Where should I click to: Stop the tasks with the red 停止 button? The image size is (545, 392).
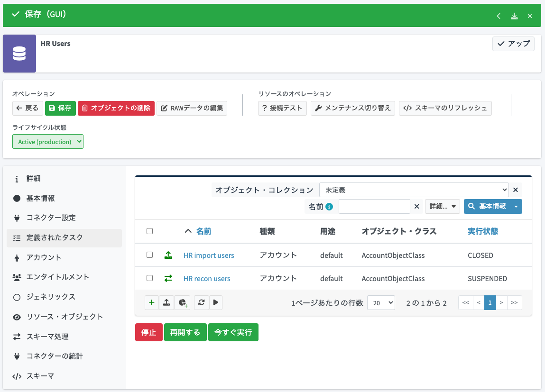click(x=149, y=332)
